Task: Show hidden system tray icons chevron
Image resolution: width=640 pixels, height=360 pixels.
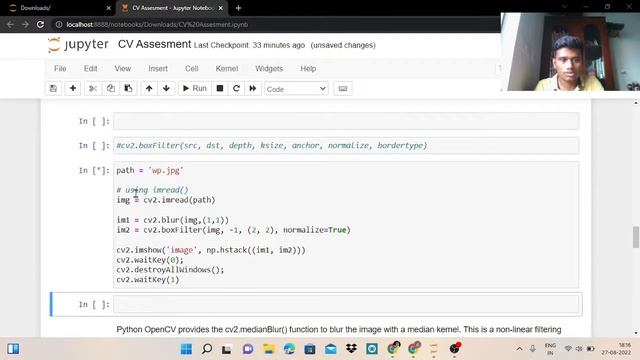Action: coord(519,349)
